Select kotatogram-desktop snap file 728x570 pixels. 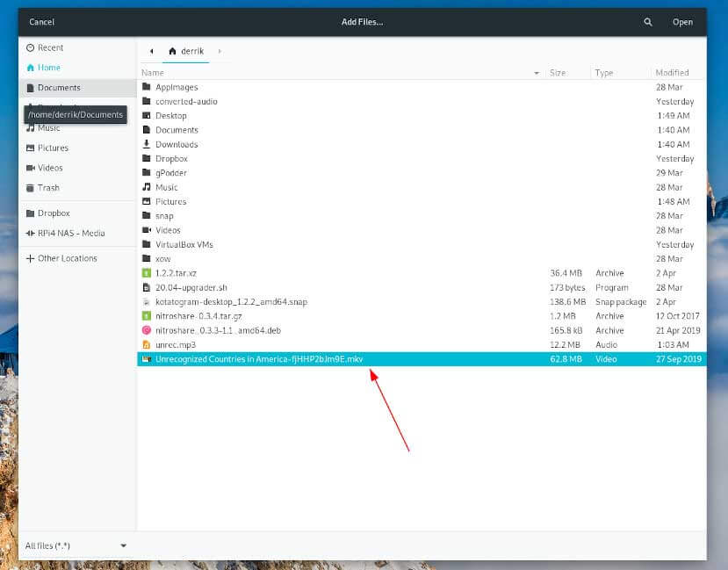[x=422, y=302]
